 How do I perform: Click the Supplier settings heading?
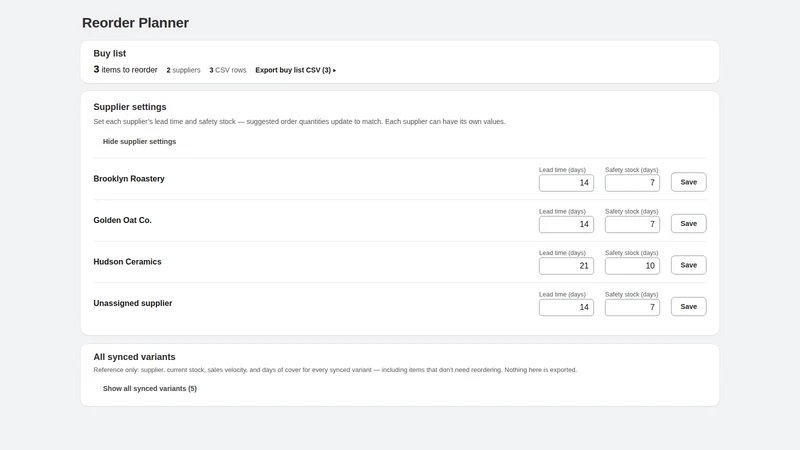(x=130, y=107)
